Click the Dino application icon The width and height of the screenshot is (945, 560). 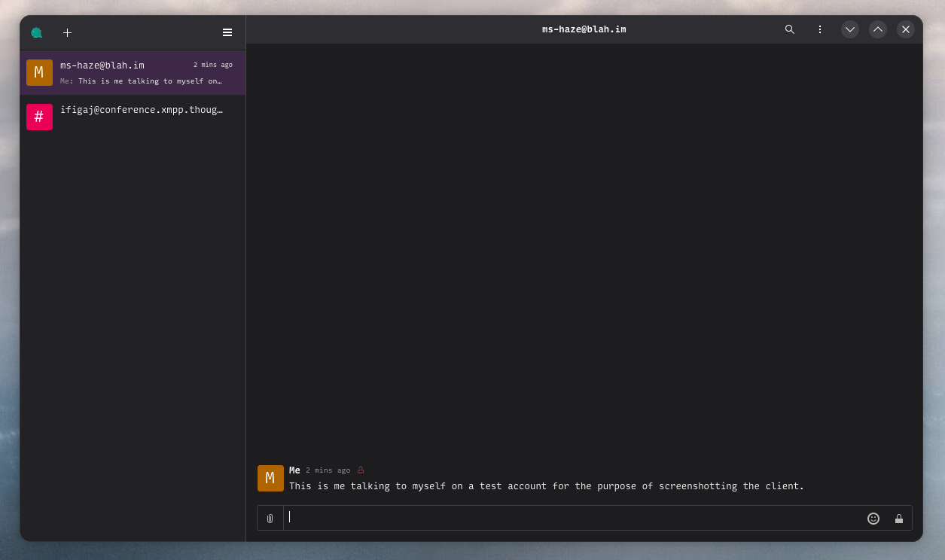pos(36,32)
